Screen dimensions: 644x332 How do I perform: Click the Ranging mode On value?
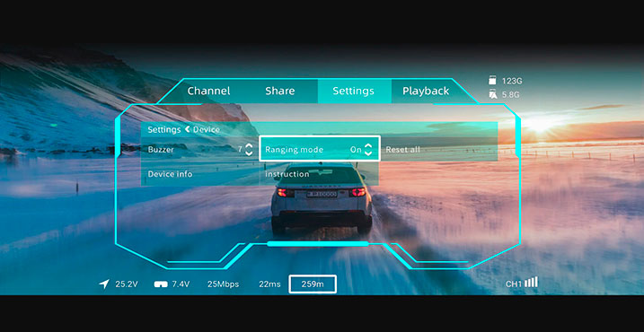356,150
